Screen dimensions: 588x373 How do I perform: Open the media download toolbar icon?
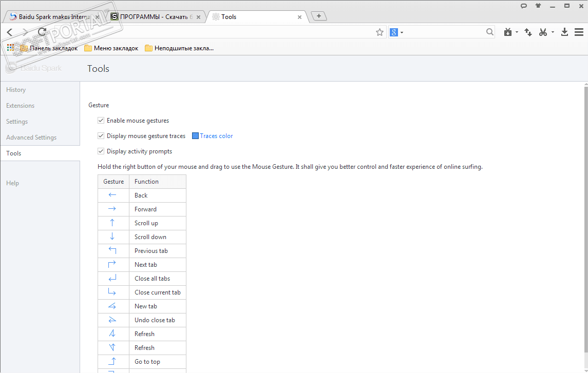click(508, 32)
